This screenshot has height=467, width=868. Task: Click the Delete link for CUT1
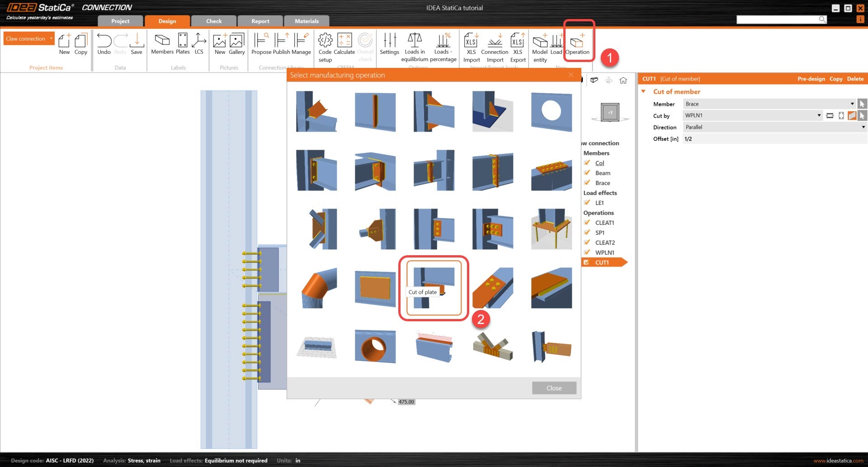pos(855,79)
